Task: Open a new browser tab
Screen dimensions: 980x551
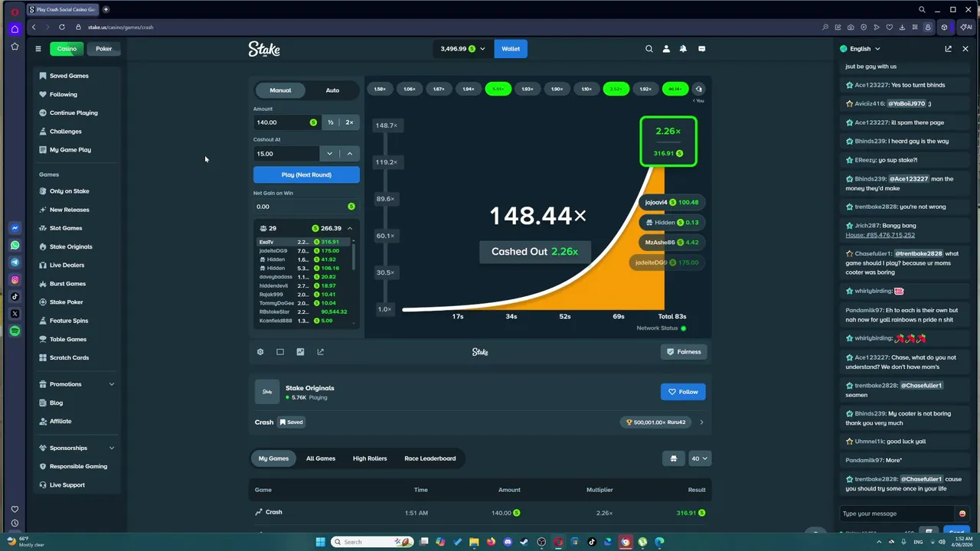Action: tap(106, 9)
